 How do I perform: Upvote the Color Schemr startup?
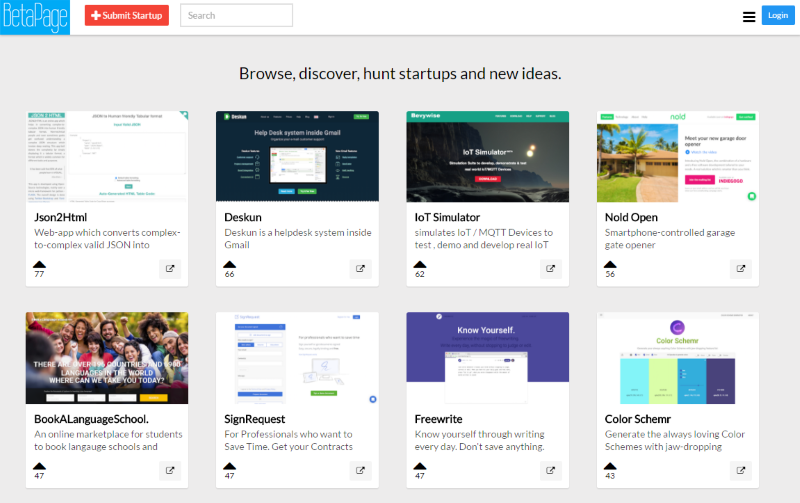pyautogui.click(x=610, y=466)
